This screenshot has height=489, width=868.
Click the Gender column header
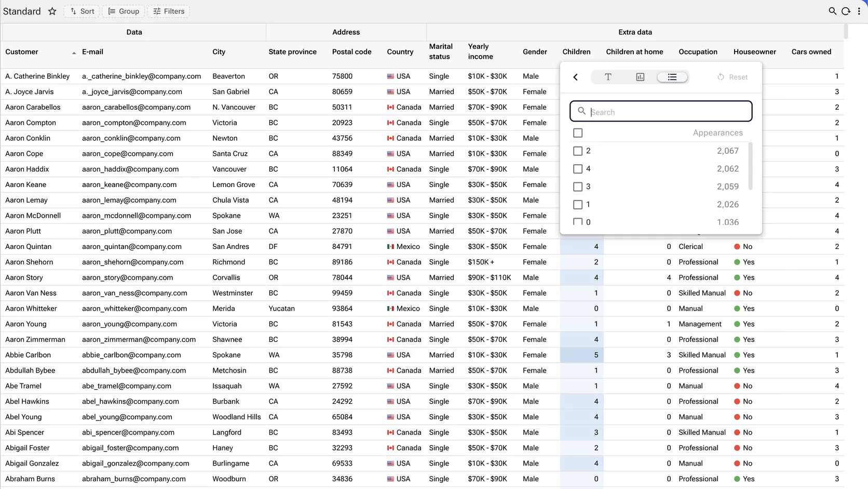pyautogui.click(x=535, y=52)
